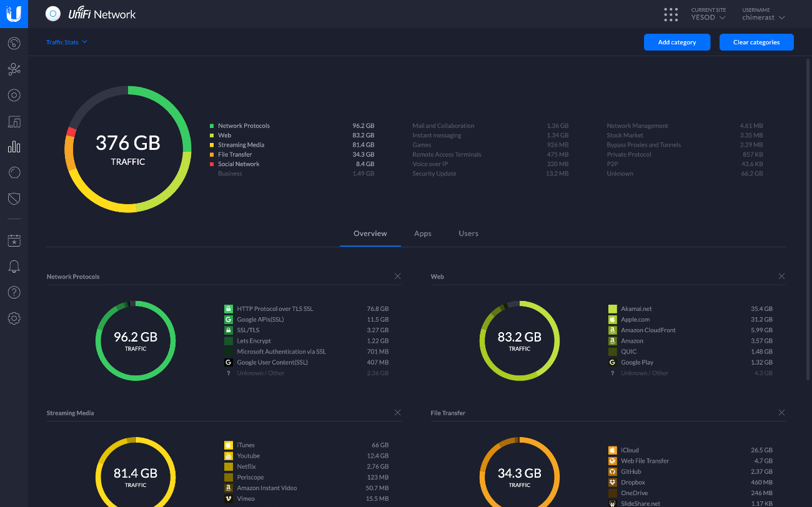This screenshot has width=812, height=507.
Task: Open the Events calendar sidebar icon
Action: 14,240
